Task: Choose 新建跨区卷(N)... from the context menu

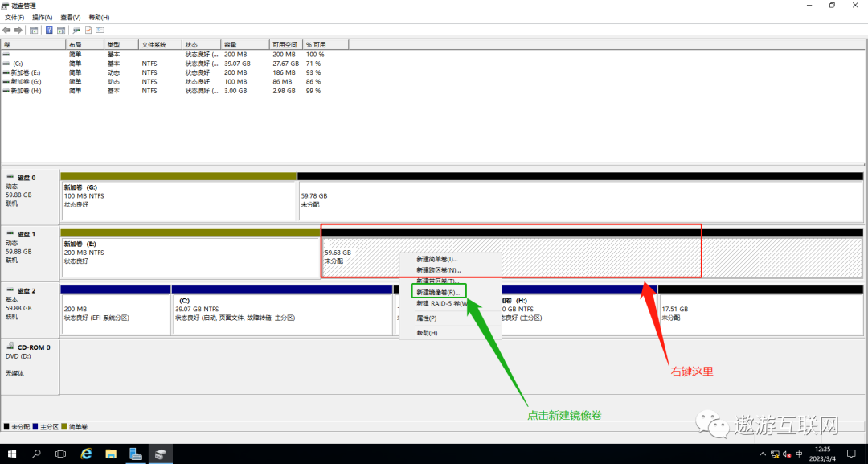Action: coord(450,270)
